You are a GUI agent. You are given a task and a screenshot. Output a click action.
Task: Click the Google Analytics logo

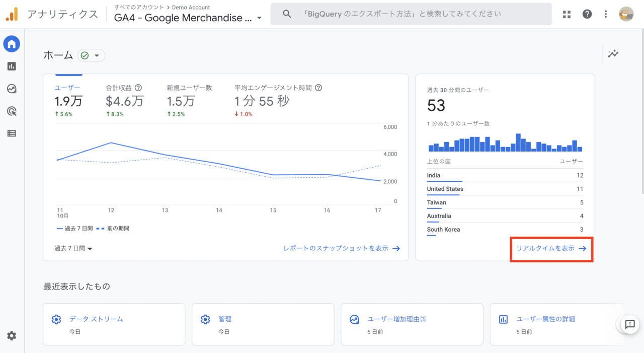point(12,14)
